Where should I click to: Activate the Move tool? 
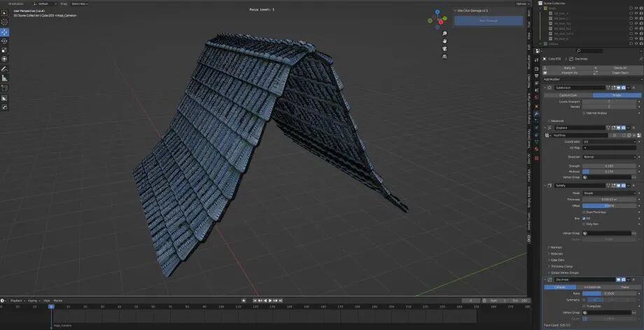tap(4, 32)
